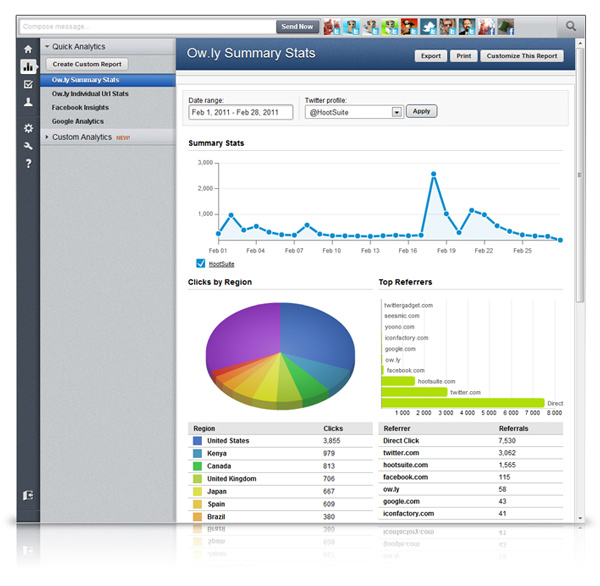Image resolution: width=600 pixels, height=586 pixels.
Task: Select the Analytics bar chart sidebar icon
Action: click(x=28, y=67)
